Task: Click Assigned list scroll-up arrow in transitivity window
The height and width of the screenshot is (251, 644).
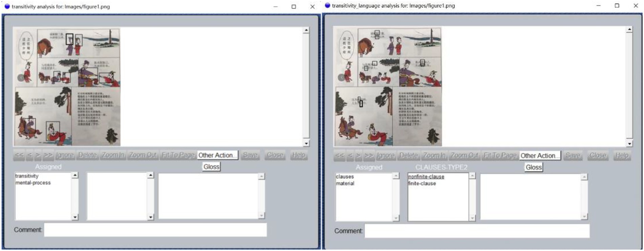Action: [x=75, y=175]
